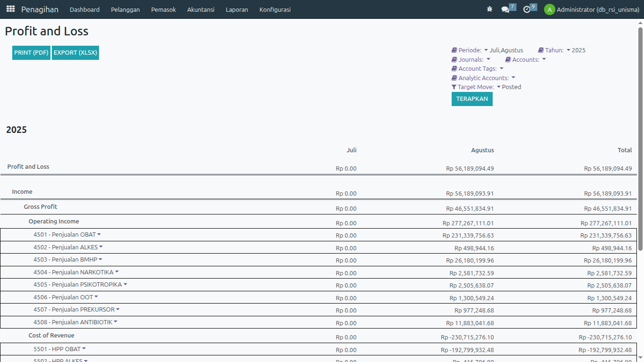This screenshot has height=362, width=644.
Task: Open the conversations chat icon
Action: tap(505, 9)
